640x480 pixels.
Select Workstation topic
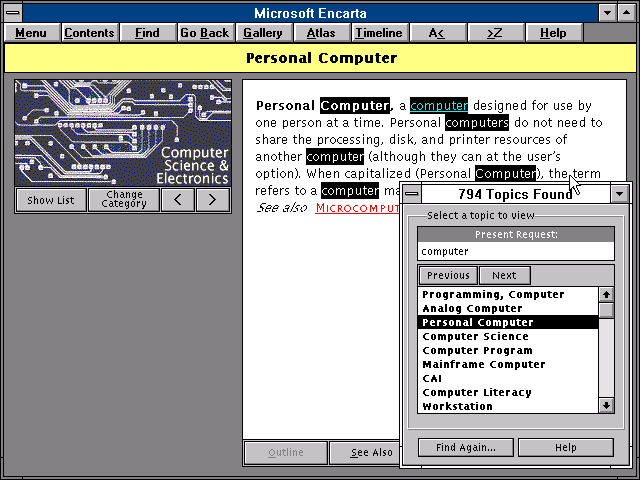coord(508,406)
